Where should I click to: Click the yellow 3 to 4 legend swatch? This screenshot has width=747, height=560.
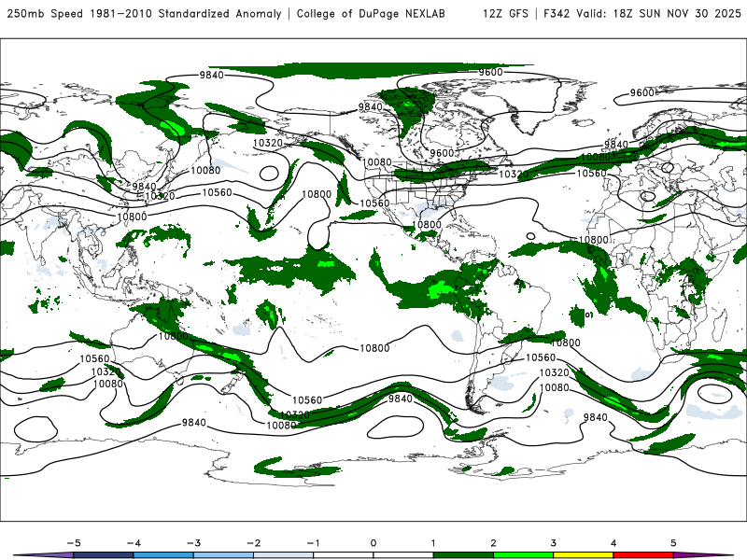click(x=584, y=555)
